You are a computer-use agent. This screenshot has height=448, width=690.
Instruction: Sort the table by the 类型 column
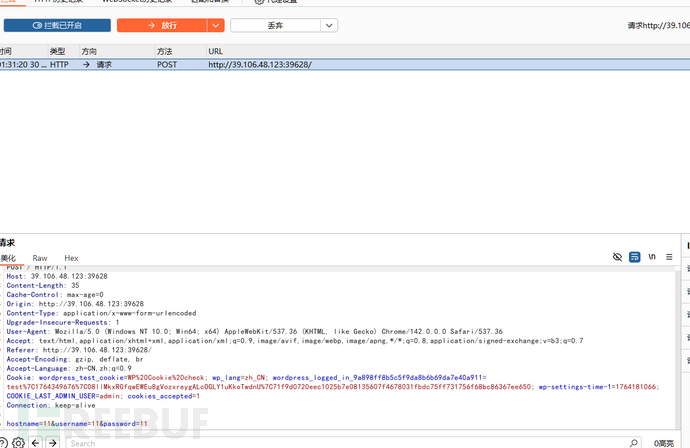58,51
